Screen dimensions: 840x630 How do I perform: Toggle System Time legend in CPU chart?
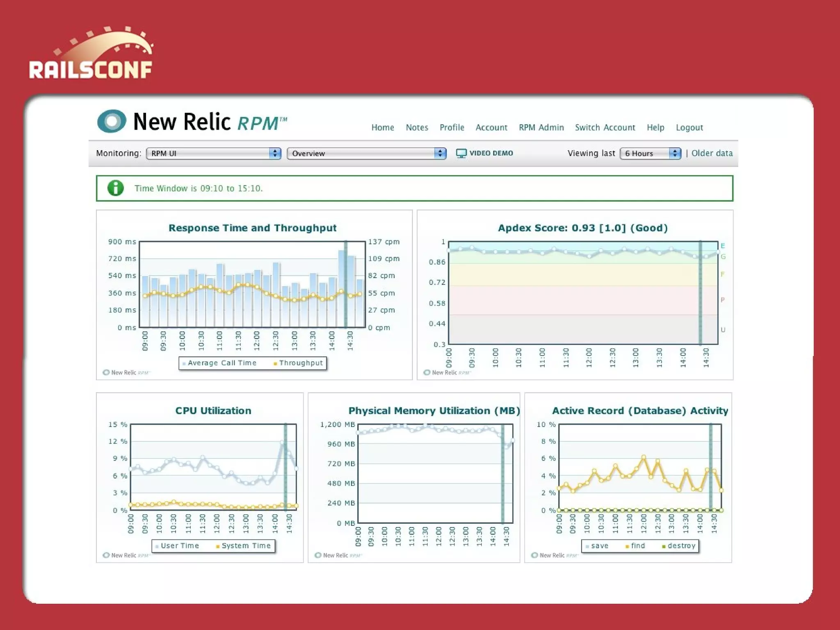pos(243,546)
